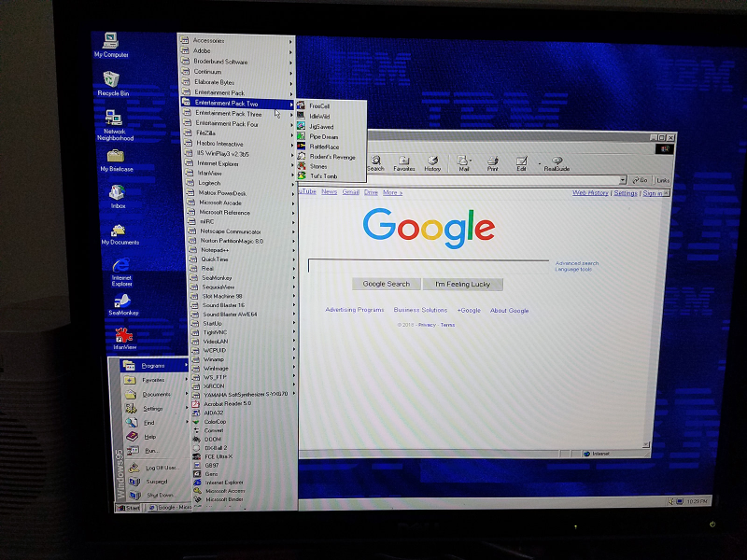Print the page using the toolbar
Image resolution: width=747 pixels, height=560 pixels.
click(493, 163)
